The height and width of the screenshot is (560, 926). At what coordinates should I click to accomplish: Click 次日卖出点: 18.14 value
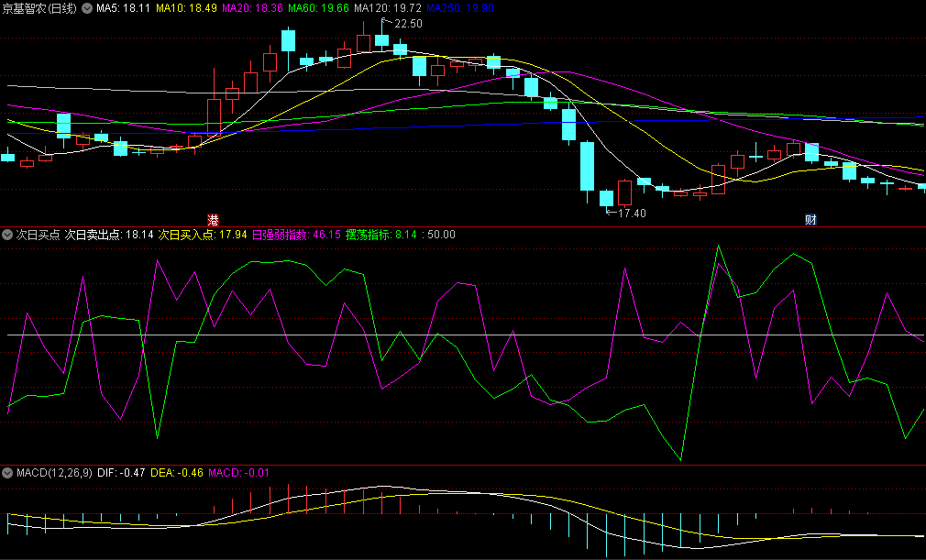click(x=109, y=235)
